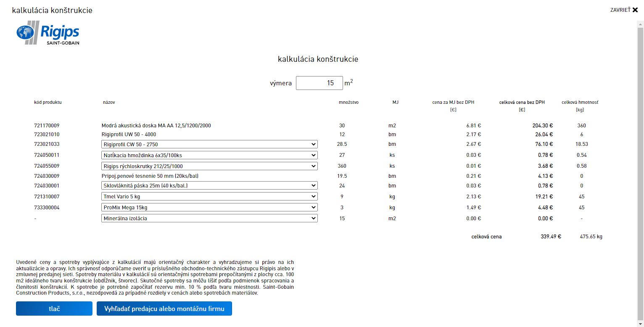Select product code 724050011
644x327 pixels.
coord(47,155)
